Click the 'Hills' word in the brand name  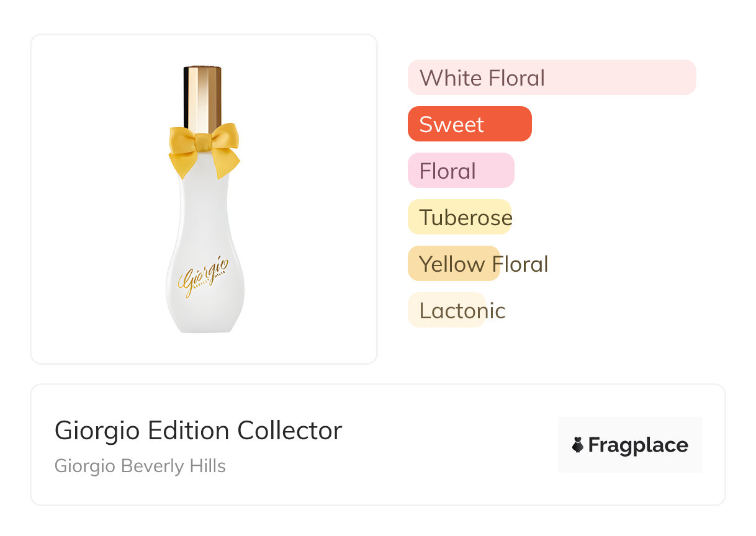(210, 466)
